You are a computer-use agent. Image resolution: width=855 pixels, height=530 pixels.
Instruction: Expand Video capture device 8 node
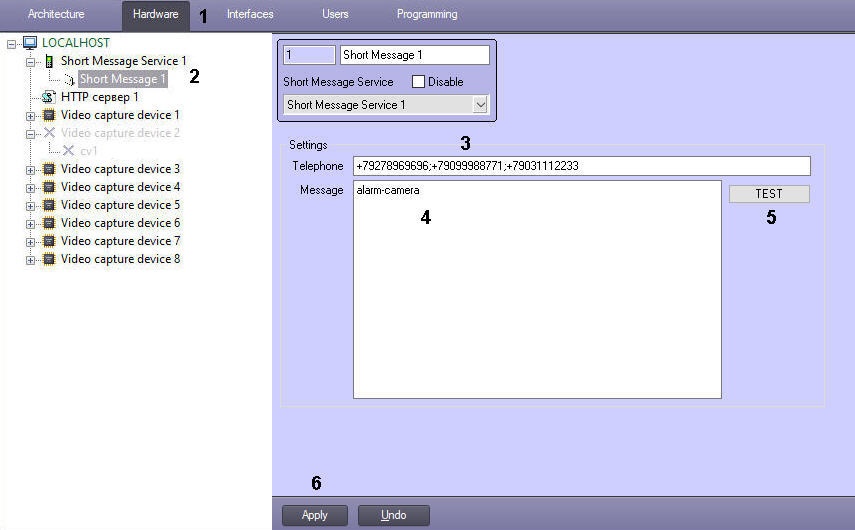pyautogui.click(x=31, y=260)
